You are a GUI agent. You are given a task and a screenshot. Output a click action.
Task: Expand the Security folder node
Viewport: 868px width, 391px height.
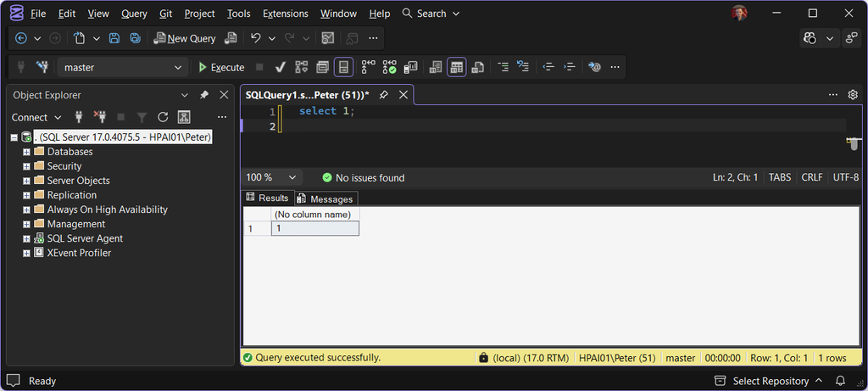pos(26,166)
